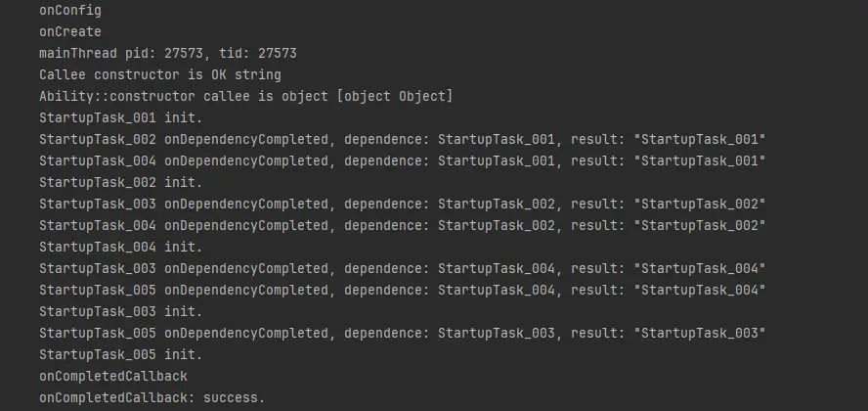Click the mainThread pid 27573 line
Viewport: 868px width, 411px height.
(168, 53)
